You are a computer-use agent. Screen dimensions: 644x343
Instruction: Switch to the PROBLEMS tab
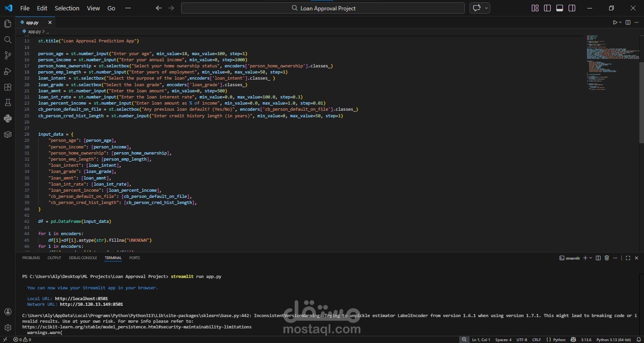coord(31,258)
